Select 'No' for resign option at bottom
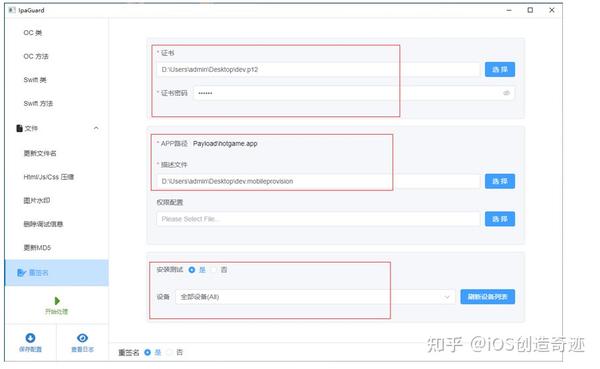600x369 pixels. click(x=170, y=352)
